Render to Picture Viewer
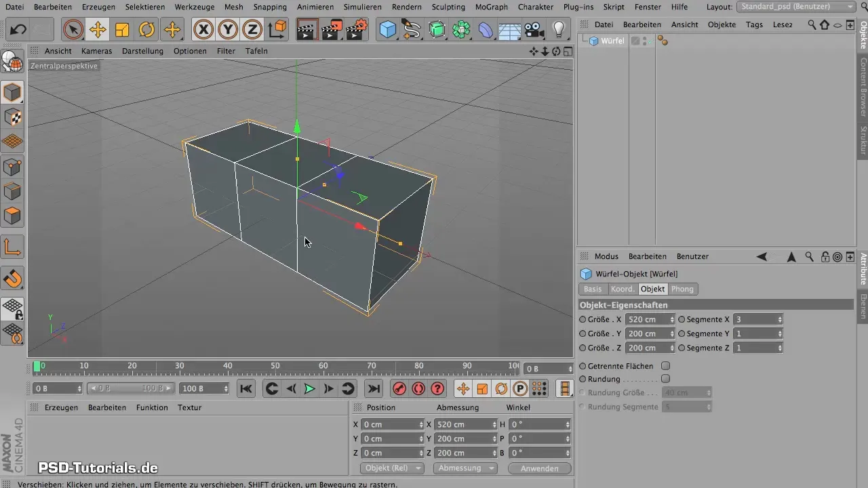This screenshot has height=488, width=868. (332, 30)
